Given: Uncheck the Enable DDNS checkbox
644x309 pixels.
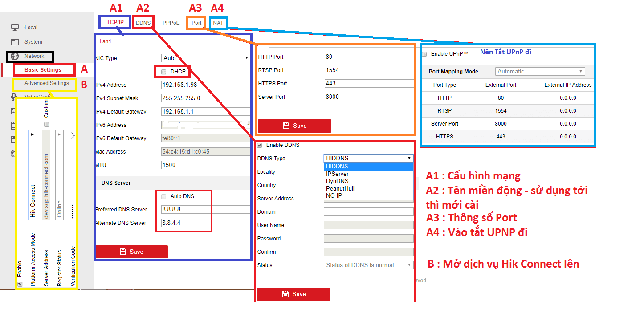Looking at the screenshot, I should pyautogui.click(x=260, y=145).
